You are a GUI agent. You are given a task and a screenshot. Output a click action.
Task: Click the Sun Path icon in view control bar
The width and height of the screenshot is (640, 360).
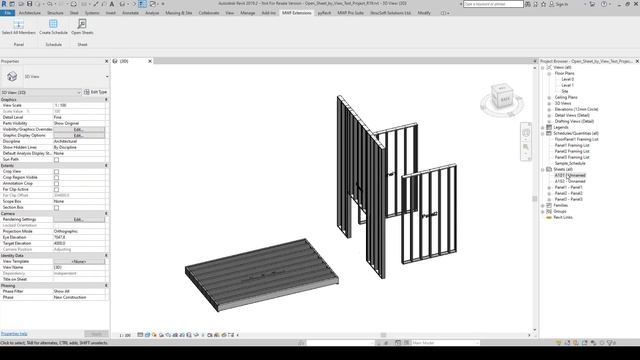point(154,335)
